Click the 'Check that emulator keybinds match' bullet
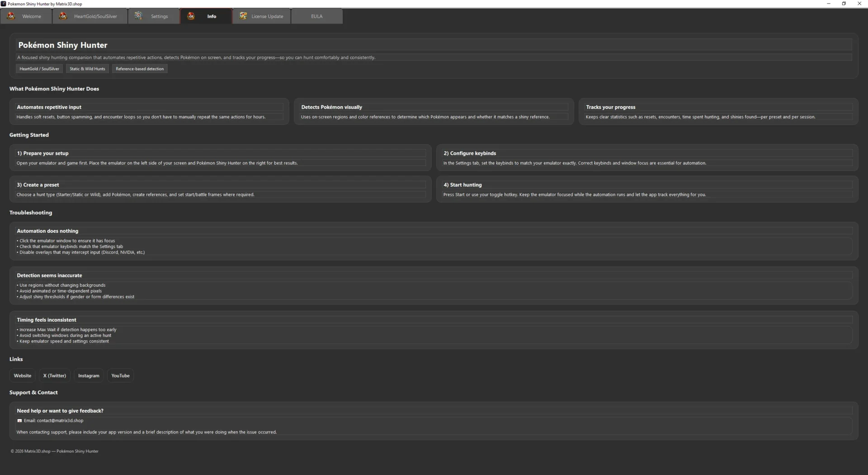This screenshot has width=868, height=475. point(70,247)
